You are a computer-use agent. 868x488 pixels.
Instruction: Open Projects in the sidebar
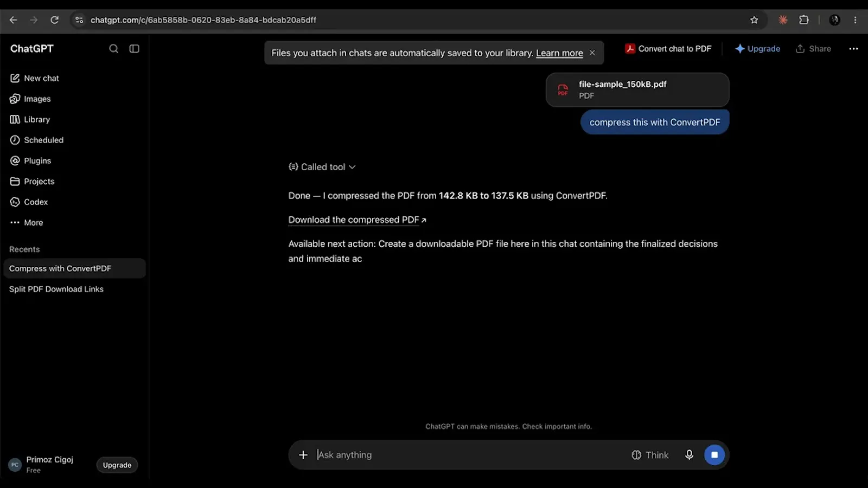point(32,181)
